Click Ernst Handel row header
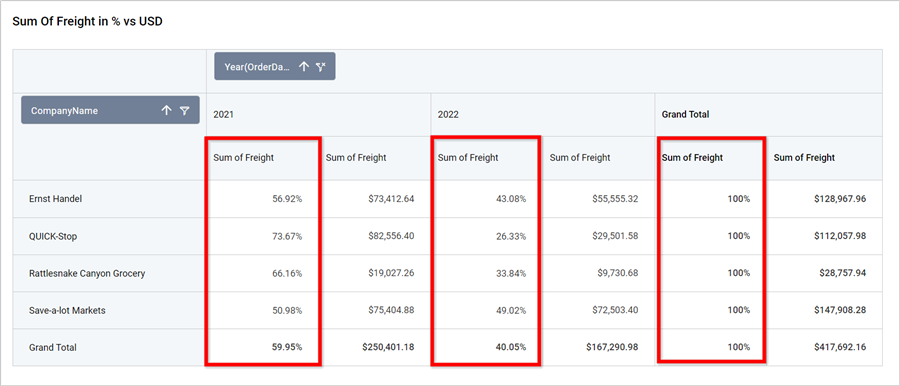 57,199
